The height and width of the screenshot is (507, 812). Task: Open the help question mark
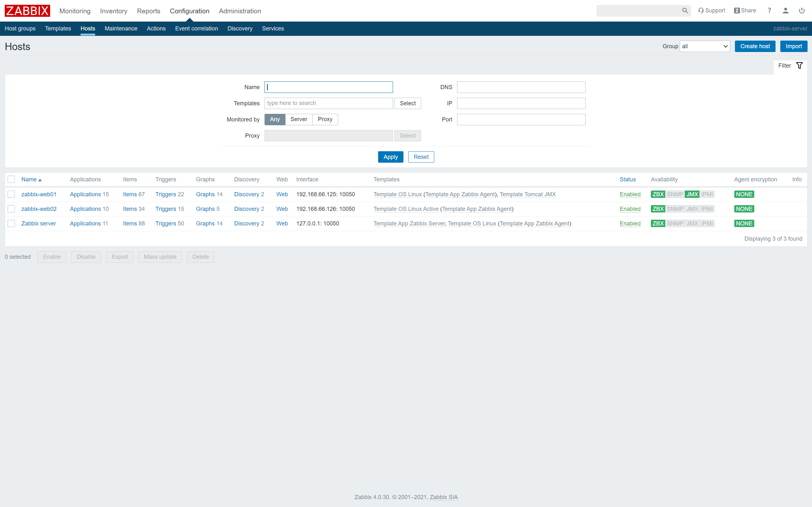tap(769, 11)
